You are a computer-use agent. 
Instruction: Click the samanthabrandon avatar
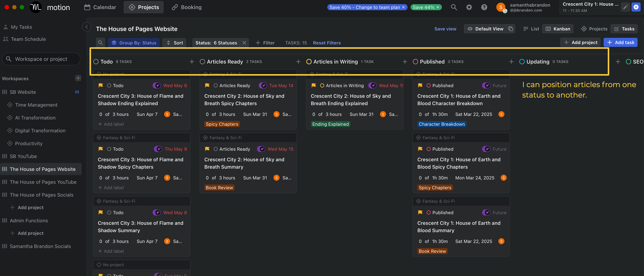click(x=501, y=8)
